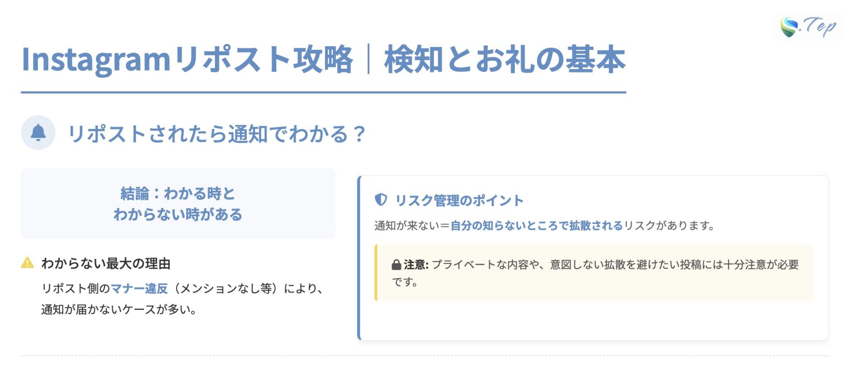The width and height of the screenshot is (868, 369).
Task: Click the S.Tep logo
Action: click(809, 27)
